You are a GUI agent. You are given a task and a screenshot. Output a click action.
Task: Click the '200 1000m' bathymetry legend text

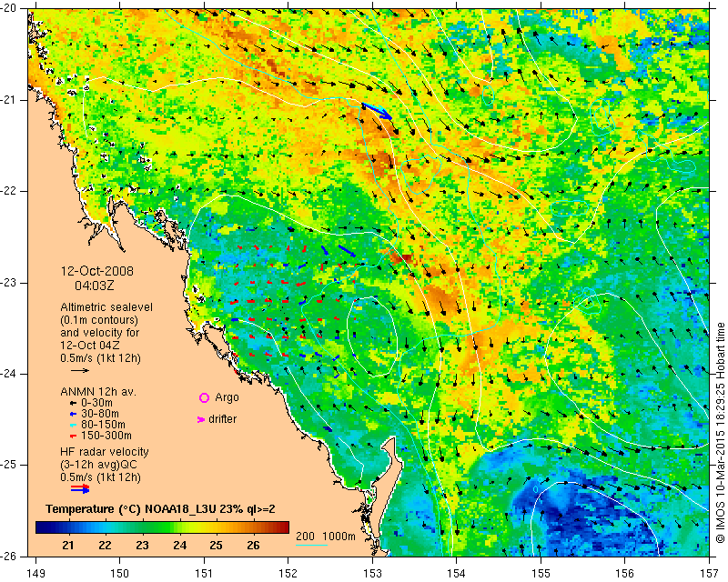(326, 536)
